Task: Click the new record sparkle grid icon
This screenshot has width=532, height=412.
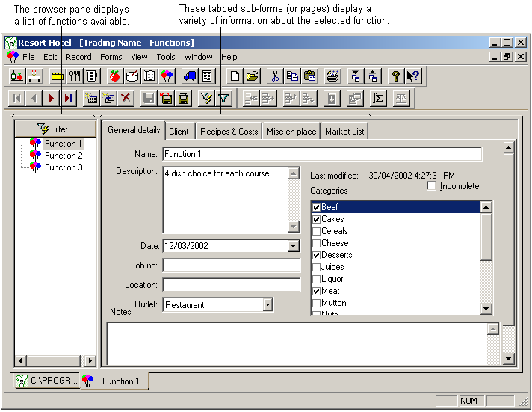Action: click(x=91, y=99)
